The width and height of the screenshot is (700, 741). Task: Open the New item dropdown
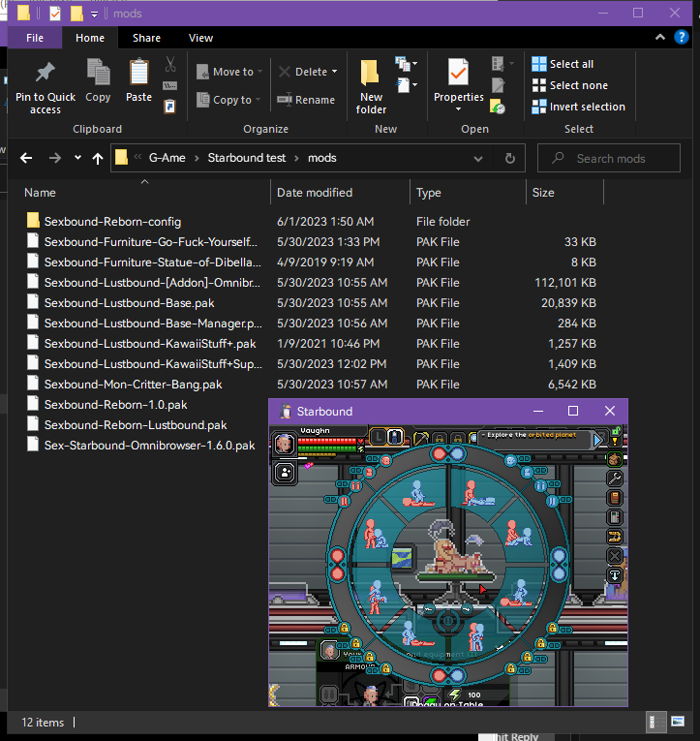click(407, 63)
